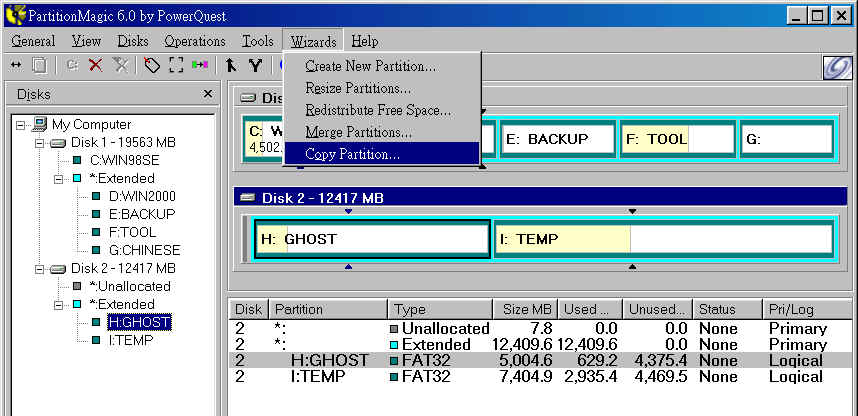Select H:GHOST in the disk tree
Screen dimensions: 858x416
140,322
